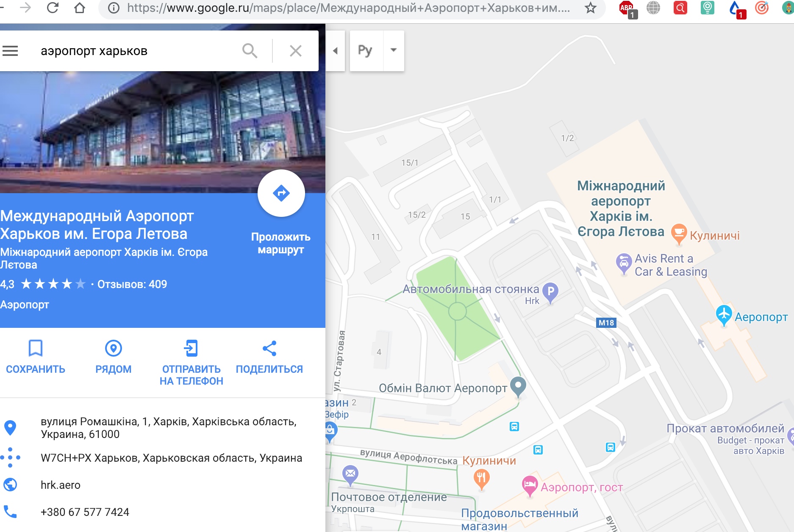This screenshot has height=532, width=794.
Task: Click browser forward arrow
Action: click(x=25, y=8)
